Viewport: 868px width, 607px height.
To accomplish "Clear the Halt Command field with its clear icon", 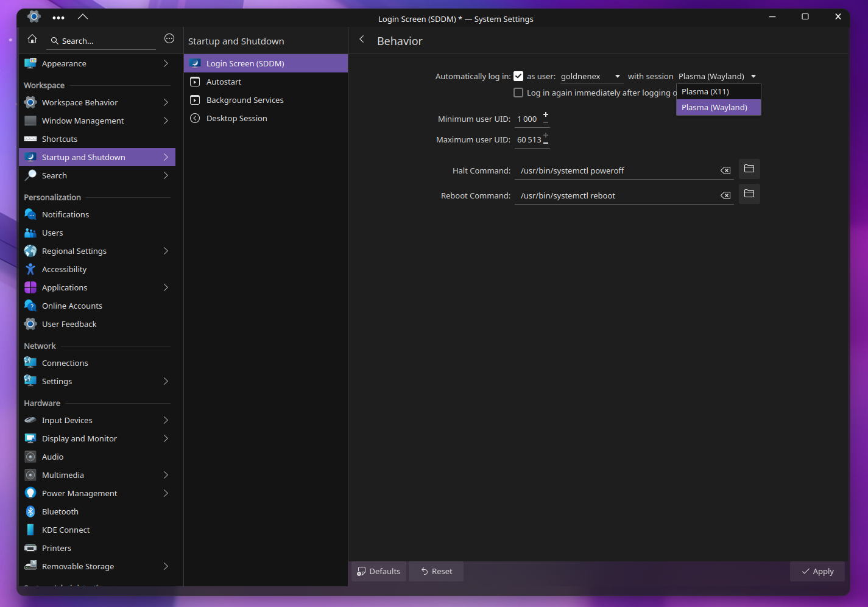I will [x=725, y=170].
